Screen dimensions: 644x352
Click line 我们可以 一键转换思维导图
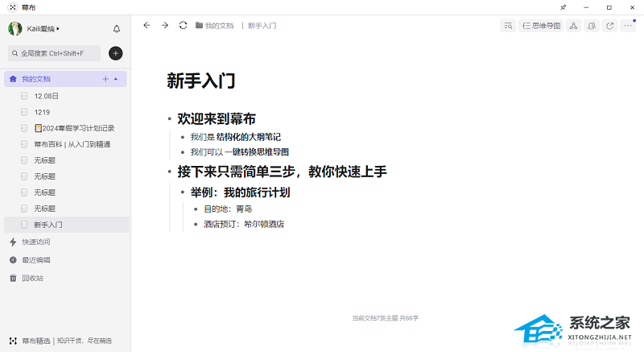click(239, 152)
